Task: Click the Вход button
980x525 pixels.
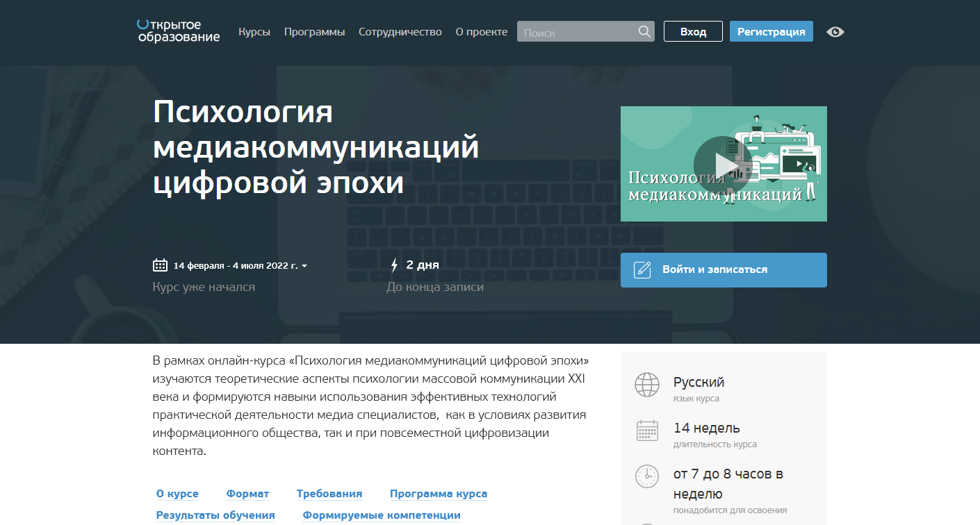Action: pos(692,31)
